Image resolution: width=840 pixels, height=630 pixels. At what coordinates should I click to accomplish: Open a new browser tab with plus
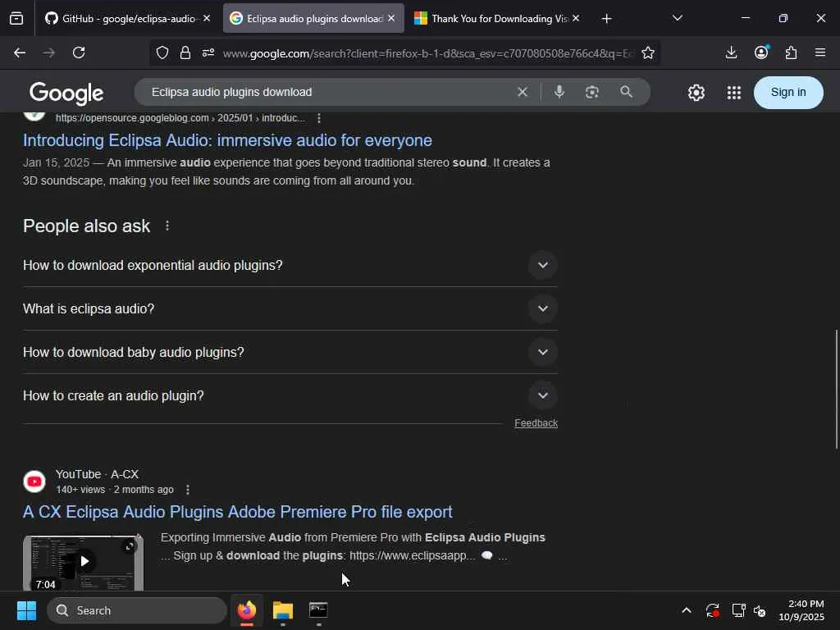pos(606,19)
